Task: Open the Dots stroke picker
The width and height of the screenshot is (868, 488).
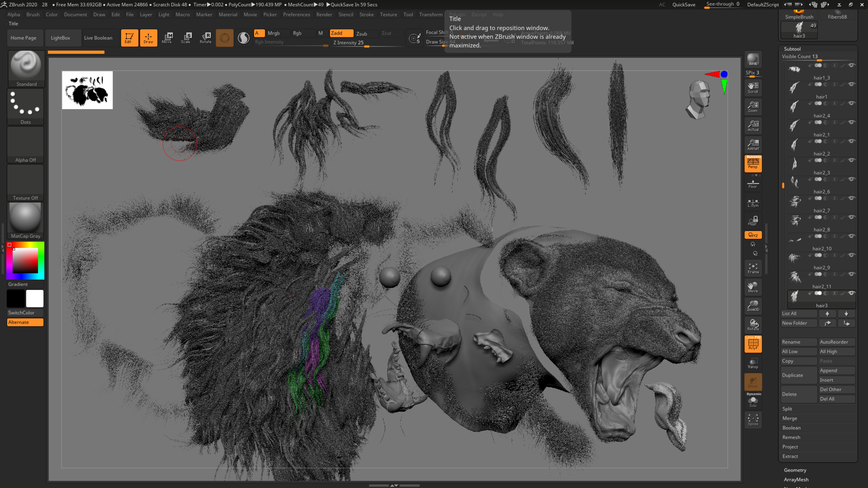Action: [x=26, y=107]
